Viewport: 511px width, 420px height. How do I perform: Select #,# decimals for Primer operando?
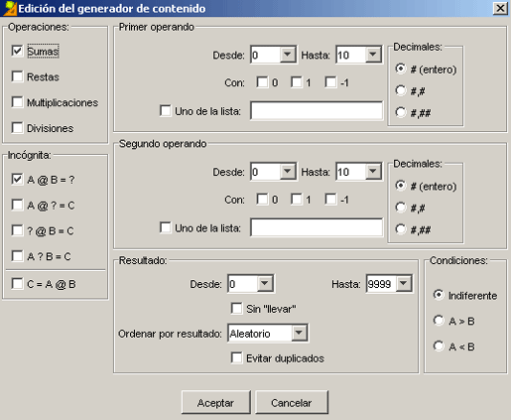point(401,90)
